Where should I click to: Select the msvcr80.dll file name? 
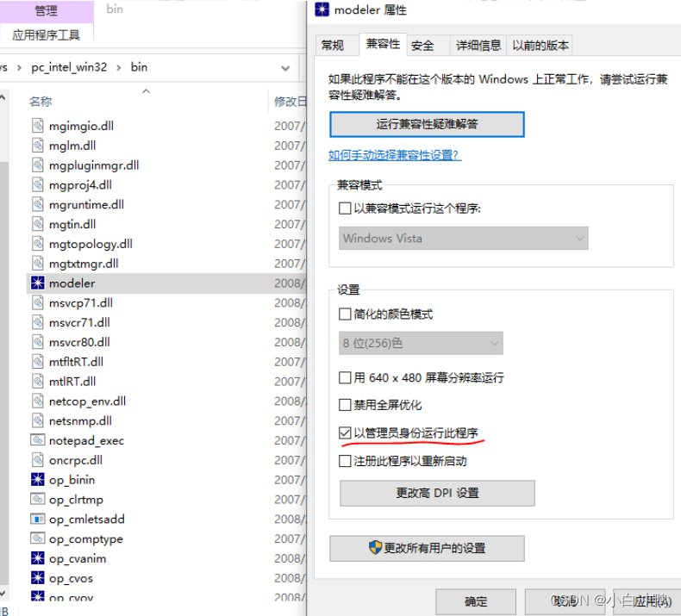click(x=79, y=342)
